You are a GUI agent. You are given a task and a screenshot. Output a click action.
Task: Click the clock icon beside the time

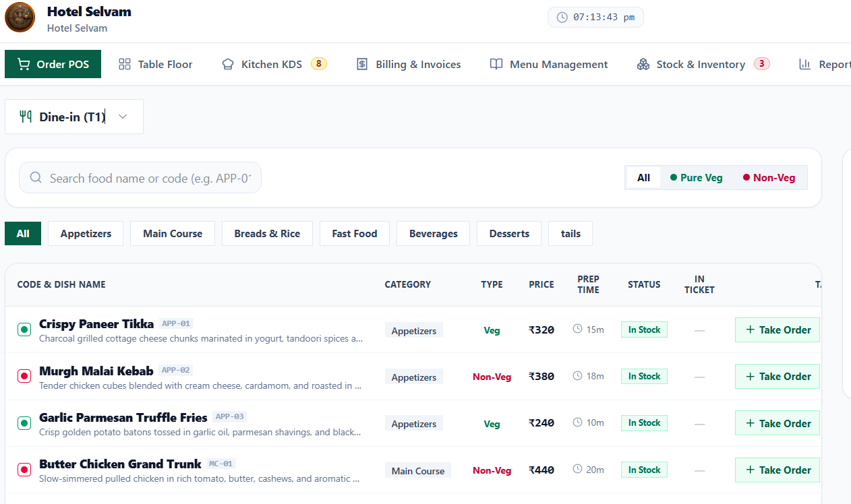(x=562, y=18)
